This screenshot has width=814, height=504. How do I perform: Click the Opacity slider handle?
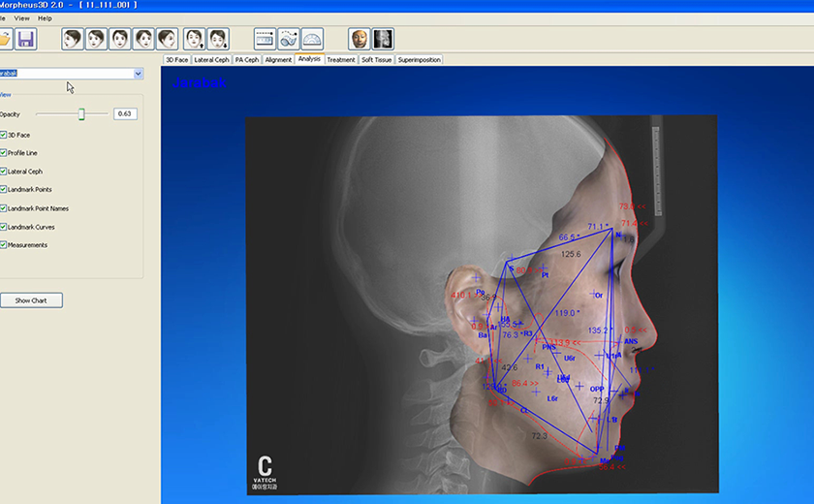tap(81, 114)
